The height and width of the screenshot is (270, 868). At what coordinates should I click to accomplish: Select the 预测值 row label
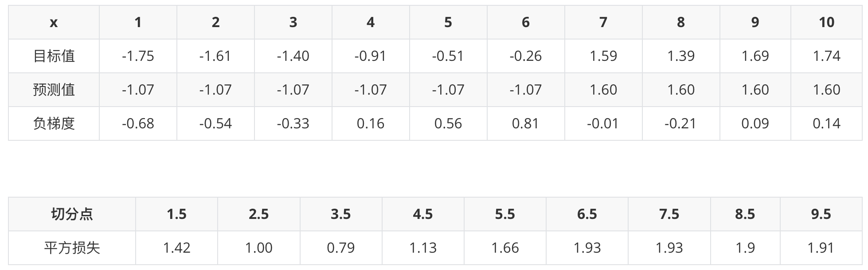tap(54, 90)
